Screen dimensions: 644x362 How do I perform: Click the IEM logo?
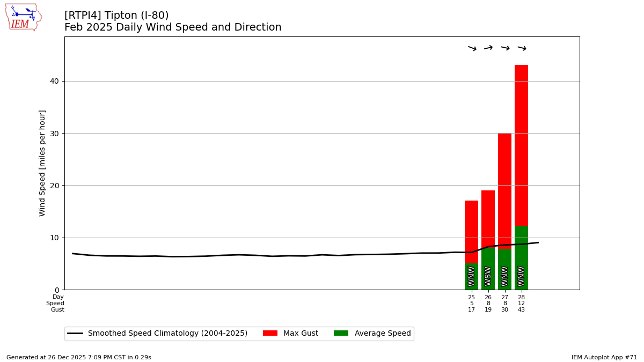coord(23,17)
